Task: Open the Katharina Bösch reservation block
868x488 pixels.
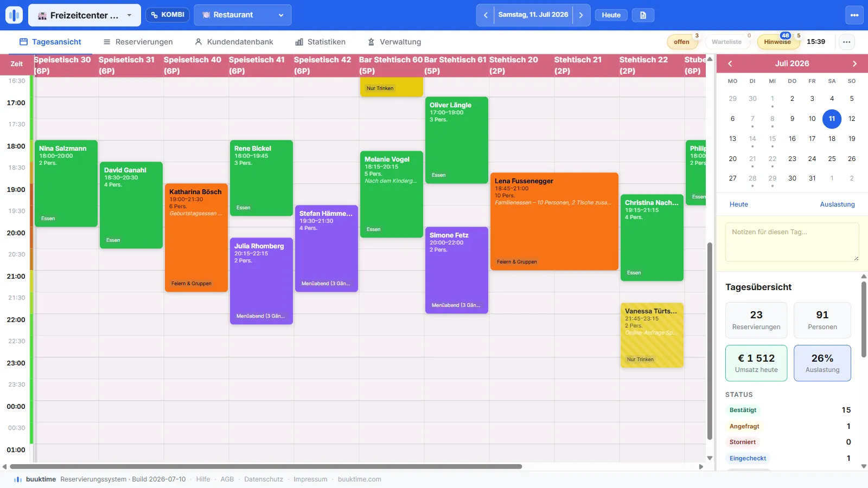Action: [196, 237]
